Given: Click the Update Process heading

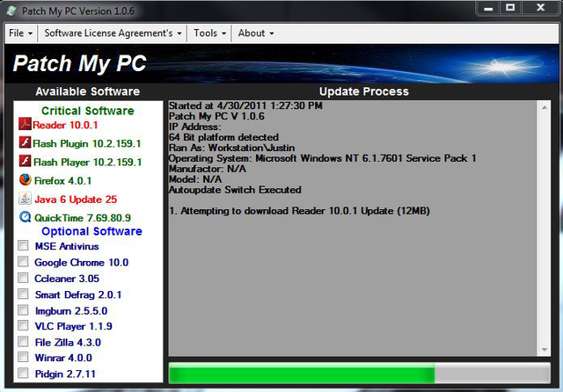Looking at the screenshot, I should click(x=364, y=91).
